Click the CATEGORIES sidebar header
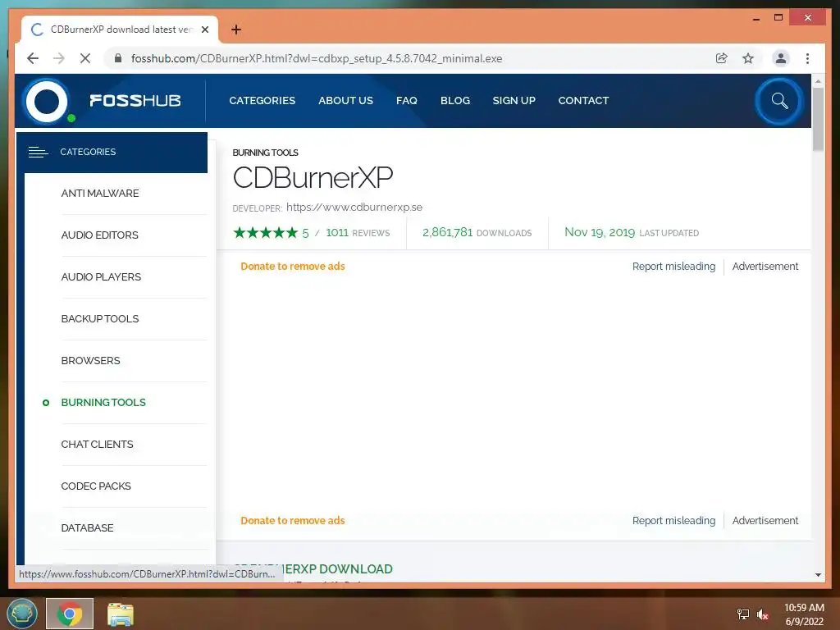Screen dimensions: 840x630 coord(112,152)
